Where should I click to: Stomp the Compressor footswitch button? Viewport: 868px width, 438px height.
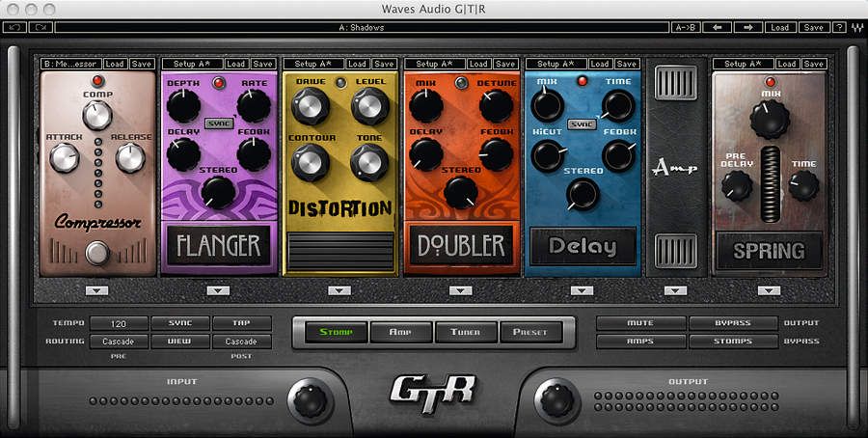click(97, 253)
